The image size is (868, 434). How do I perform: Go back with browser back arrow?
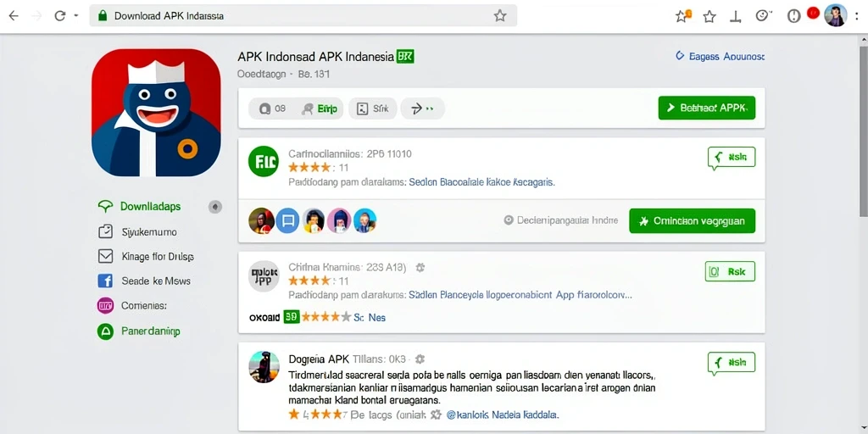(14, 16)
